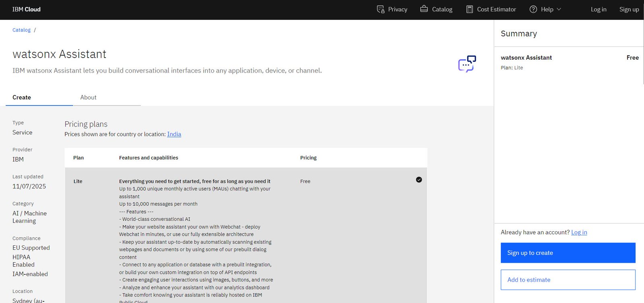Click the Catalog briefcase icon
The width and height of the screenshot is (644, 303).
[x=424, y=9]
